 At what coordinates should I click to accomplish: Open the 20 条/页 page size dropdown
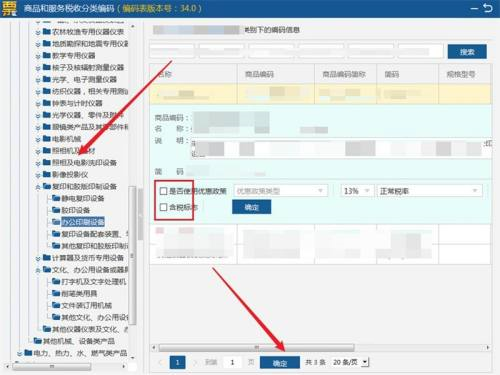point(351,362)
